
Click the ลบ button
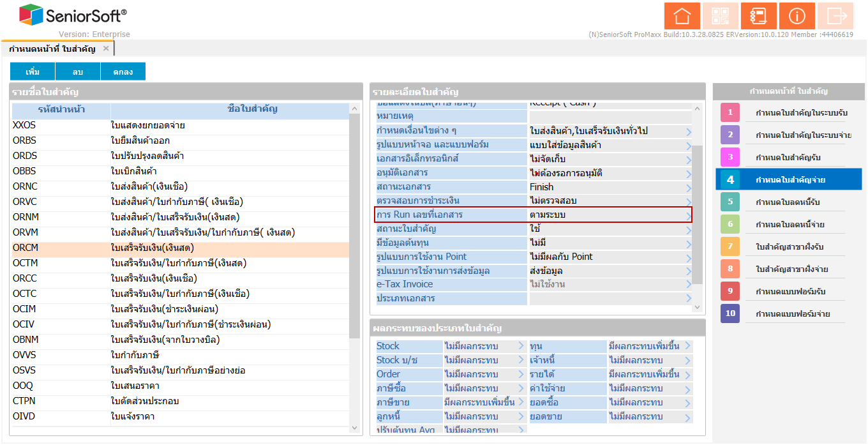[78, 72]
